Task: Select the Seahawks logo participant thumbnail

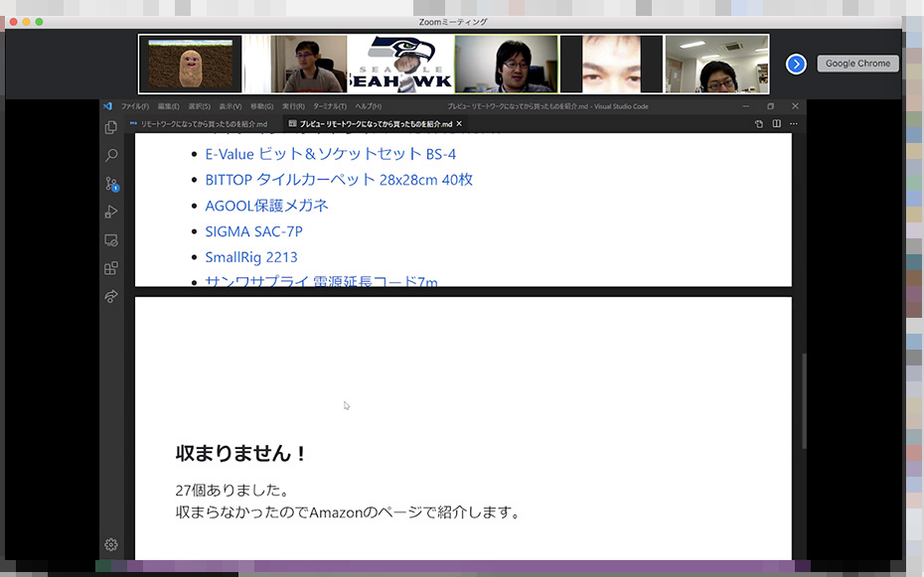Action: [400, 64]
